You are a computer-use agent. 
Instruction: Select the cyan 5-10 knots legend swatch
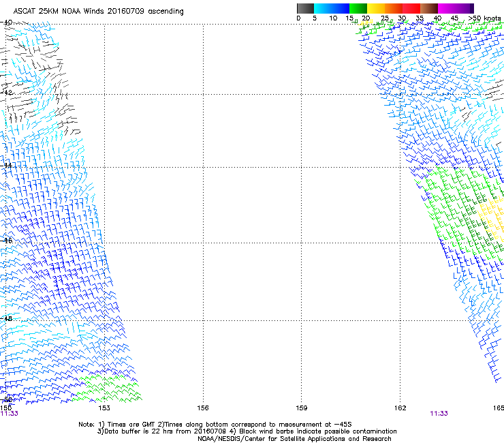click(323, 8)
